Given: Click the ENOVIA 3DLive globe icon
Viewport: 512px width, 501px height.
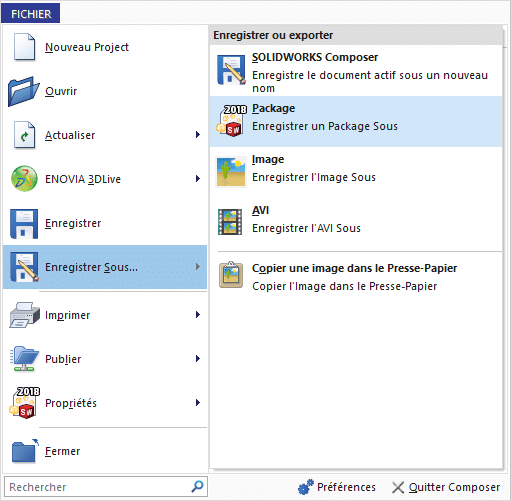Looking at the screenshot, I should click(x=24, y=179).
